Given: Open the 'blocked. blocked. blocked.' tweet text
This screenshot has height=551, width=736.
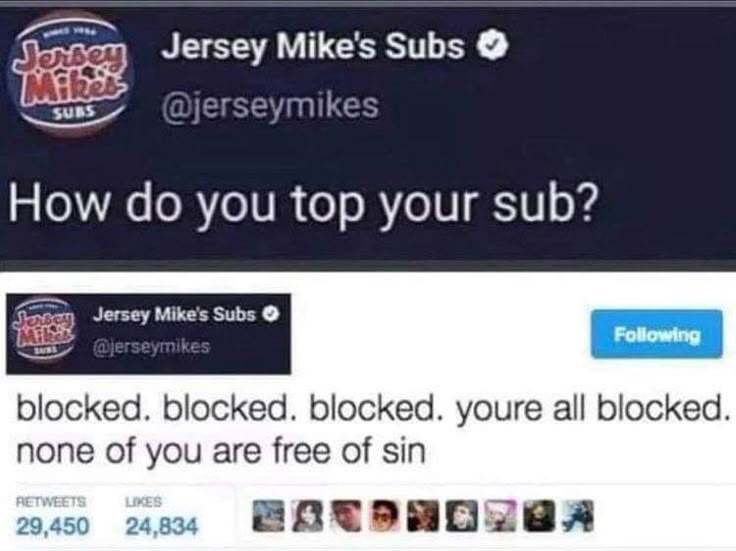Looking at the screenshot, I should [x=371, y=429].
